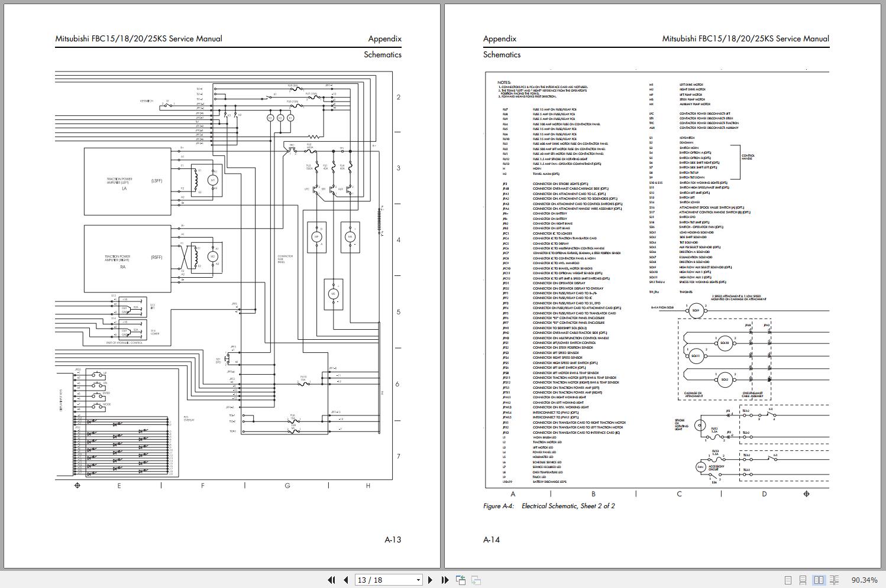
Task: Click the NOTES text on right page
Action: (x=504, y=83)
